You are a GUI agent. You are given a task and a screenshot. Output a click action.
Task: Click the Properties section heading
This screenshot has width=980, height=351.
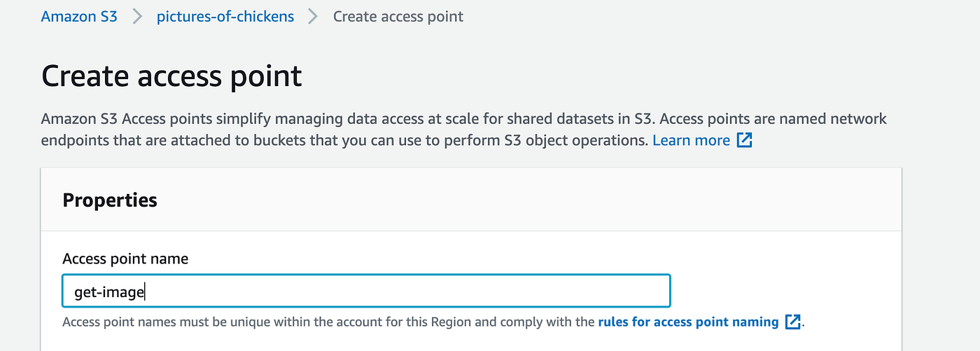click(x=110, y=200)
